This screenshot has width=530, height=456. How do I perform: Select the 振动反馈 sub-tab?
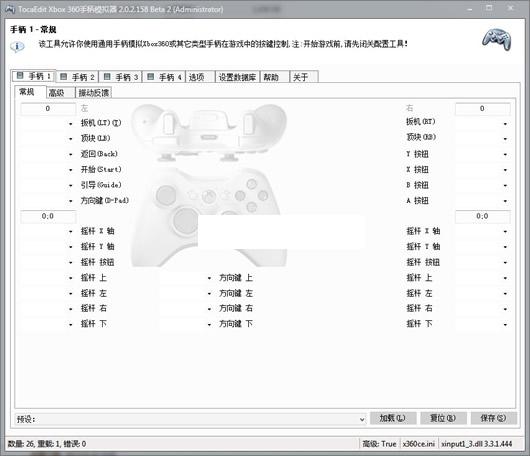(x=94, y=93)
